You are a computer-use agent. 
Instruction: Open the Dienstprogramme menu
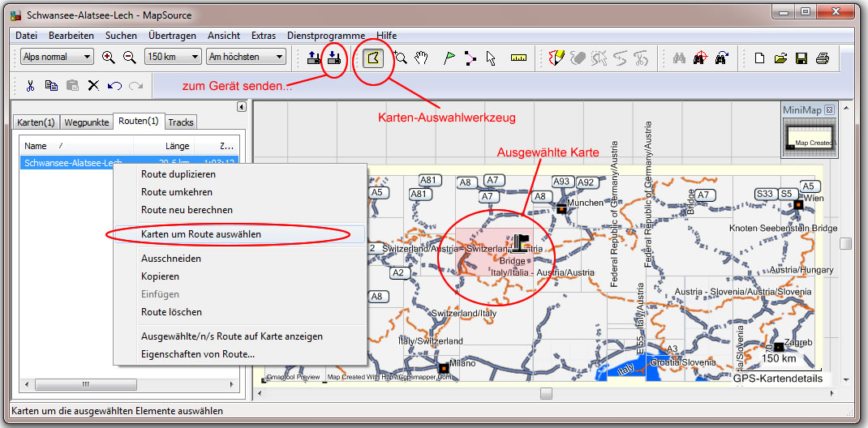[x=326, y=36]
